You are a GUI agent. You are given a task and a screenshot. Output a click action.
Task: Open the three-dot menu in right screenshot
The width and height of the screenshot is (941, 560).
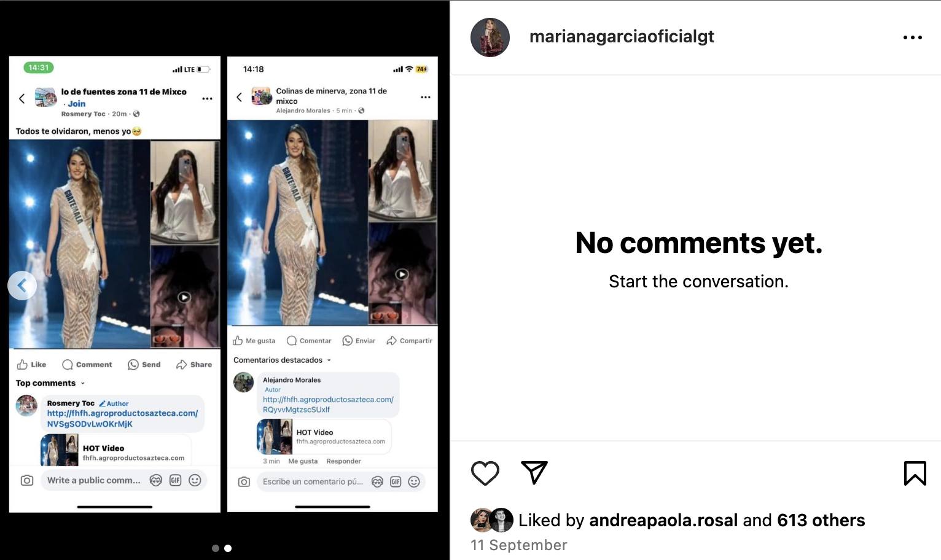point(425,97)
